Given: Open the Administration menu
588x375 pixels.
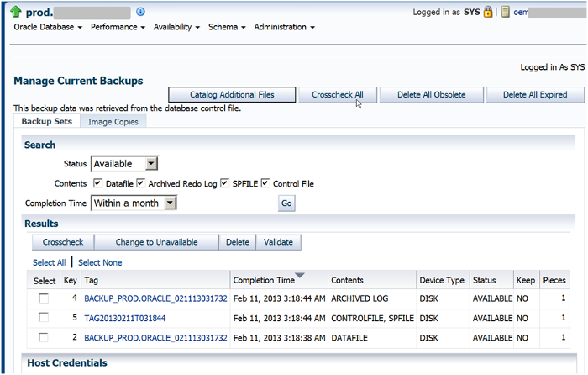Looking at the screenshot, I should click(x=284, y=27).
